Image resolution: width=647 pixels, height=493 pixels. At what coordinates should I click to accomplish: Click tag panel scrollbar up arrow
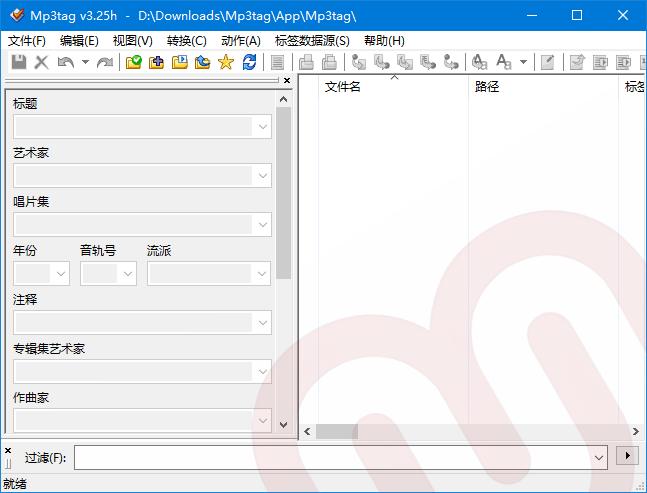(x=283, y=99)
